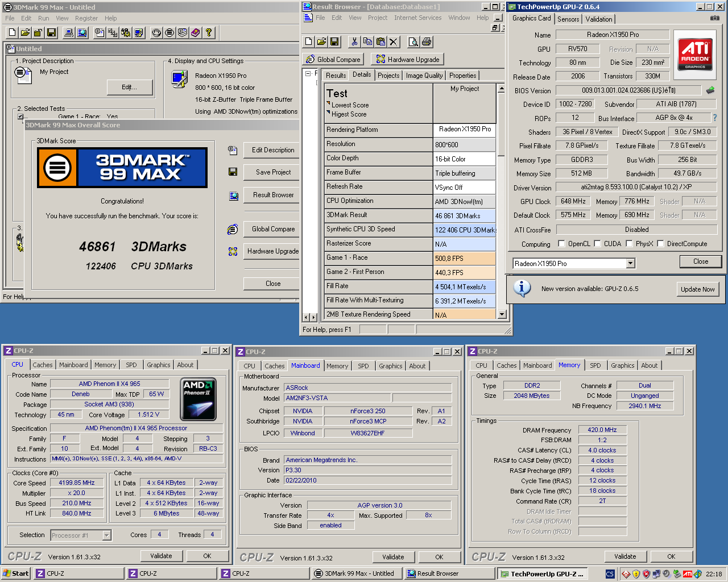The width and height of the screenshot is (728, 582).
Task: Enable the PhysX checkbox in GPU-Z
Action: click(629, 244)
